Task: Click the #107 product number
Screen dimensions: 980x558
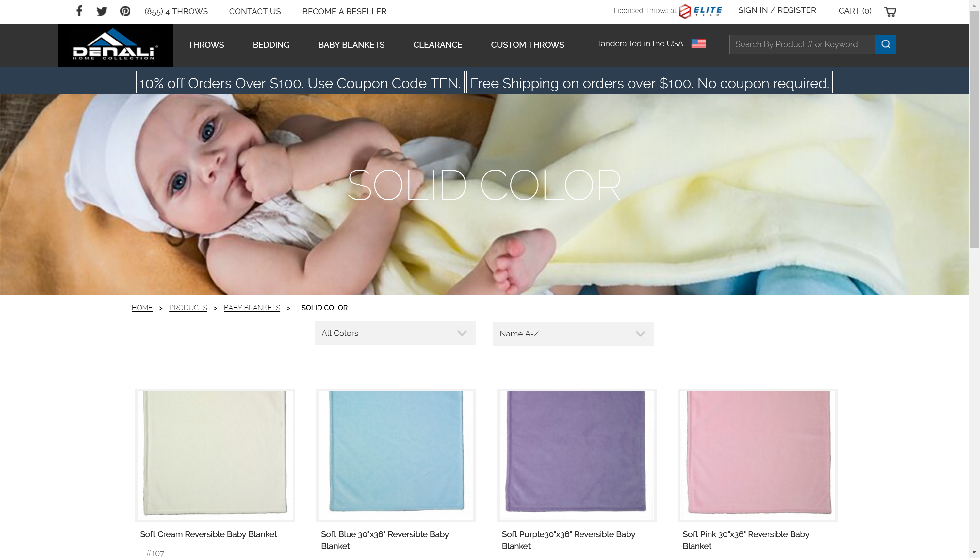Action: tap(155, 553)
